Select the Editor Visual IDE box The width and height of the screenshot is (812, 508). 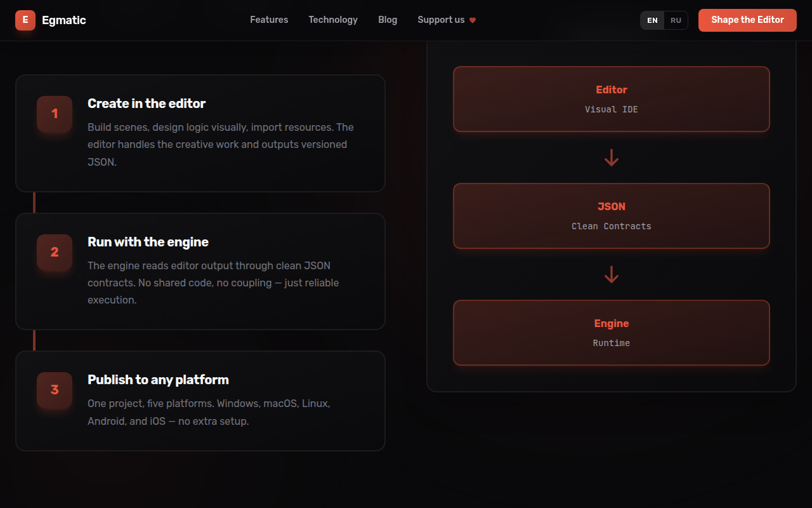pyautogui.click(x=612, y=99)
